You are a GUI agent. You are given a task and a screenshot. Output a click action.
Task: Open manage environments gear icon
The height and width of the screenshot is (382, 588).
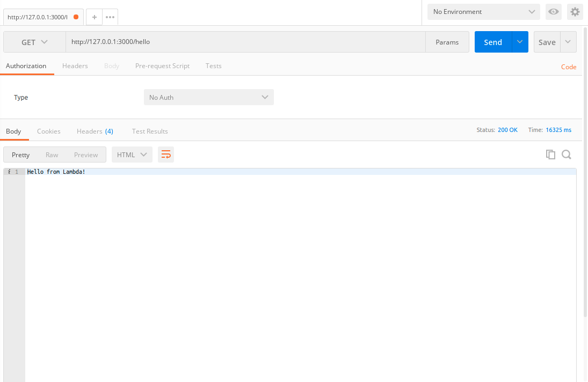pos(575,12)
